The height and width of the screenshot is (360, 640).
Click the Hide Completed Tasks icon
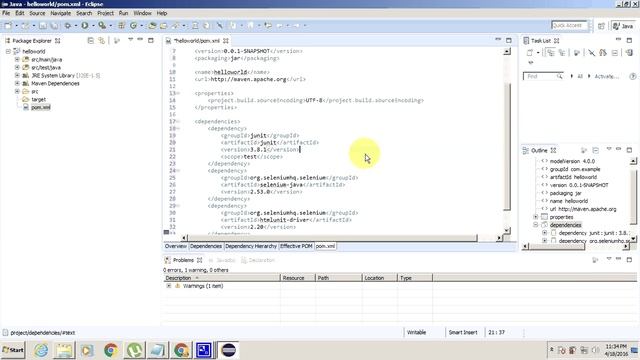click(591, 53)
